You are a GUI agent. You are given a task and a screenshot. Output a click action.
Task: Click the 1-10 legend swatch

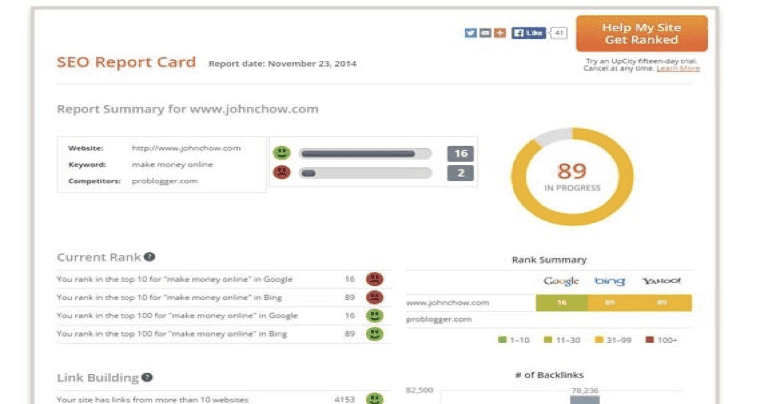[x=502, y=340]
